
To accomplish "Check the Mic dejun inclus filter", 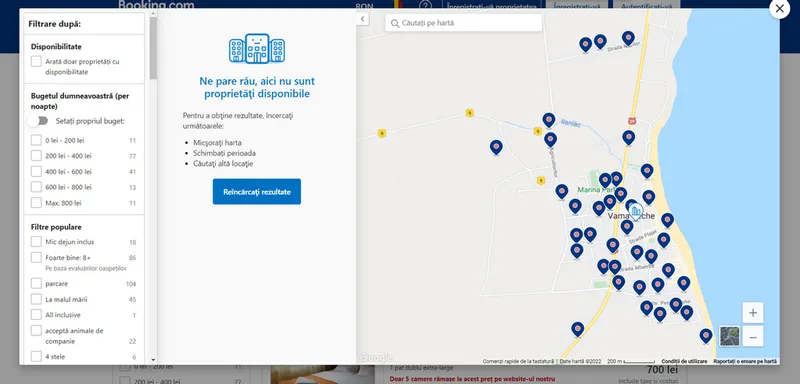I will click(36, 242).
